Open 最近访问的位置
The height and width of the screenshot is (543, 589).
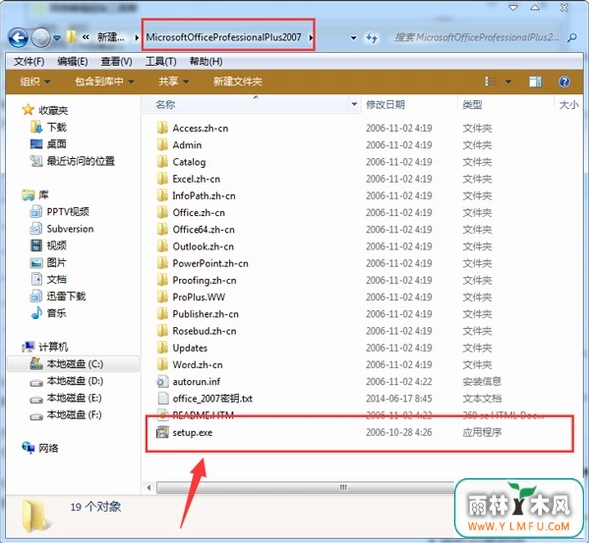click(x=80, y=161)
